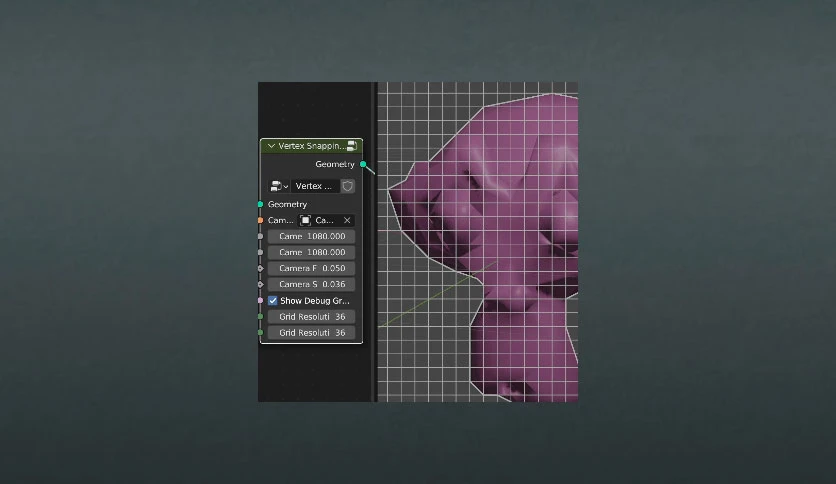The image size is (836, 484).
Task: Click the Vertex Snapping node title text
Action: [311, 146]
